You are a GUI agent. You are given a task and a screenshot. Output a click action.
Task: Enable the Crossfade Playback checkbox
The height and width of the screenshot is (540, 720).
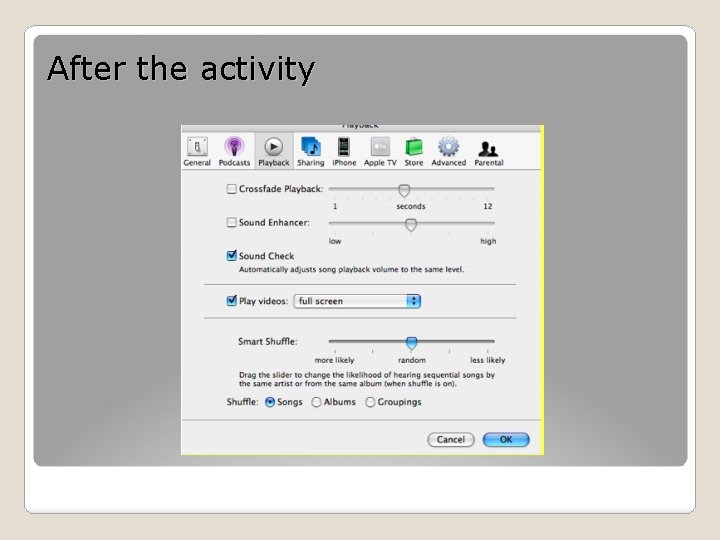(232, 189)
